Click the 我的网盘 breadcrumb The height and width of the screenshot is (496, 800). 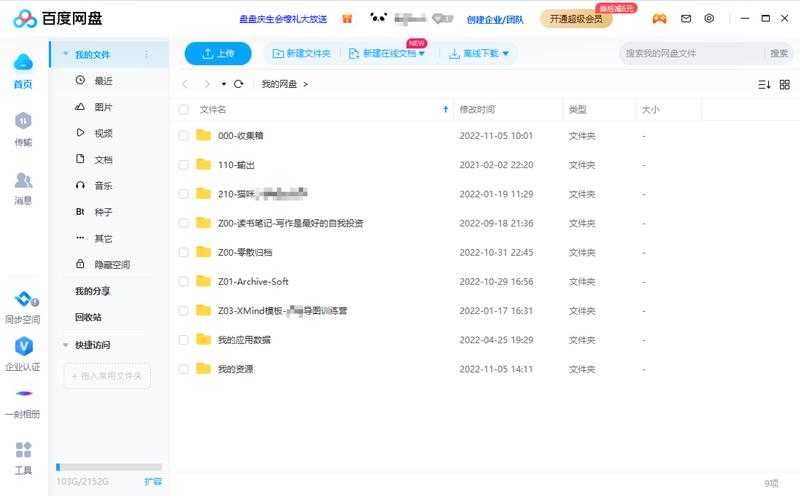[279, 84]
